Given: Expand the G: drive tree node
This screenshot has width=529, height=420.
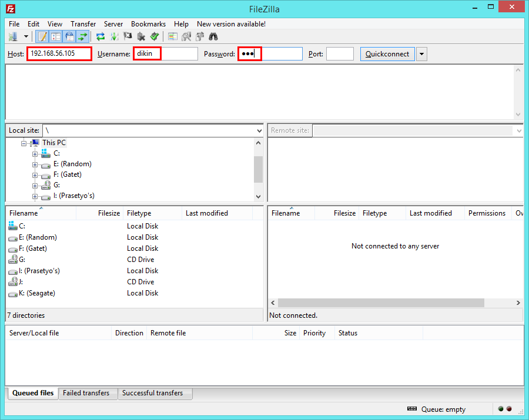Looking at the screenshot, I should (35, 186).
